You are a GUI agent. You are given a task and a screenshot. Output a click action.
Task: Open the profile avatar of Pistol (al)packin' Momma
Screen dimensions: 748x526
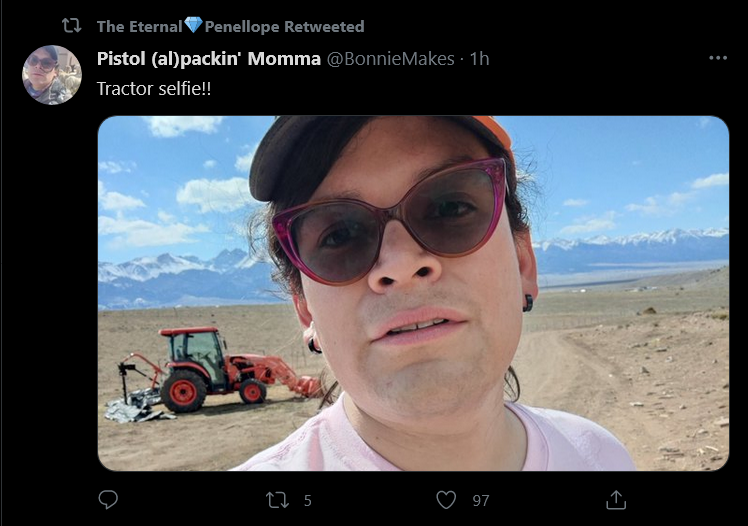[52, 75]
